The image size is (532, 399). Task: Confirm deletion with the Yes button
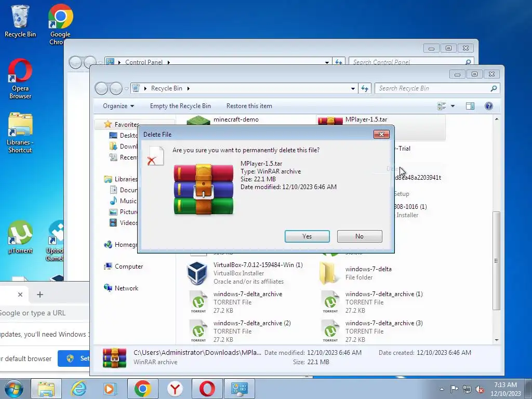pos(307,236)
